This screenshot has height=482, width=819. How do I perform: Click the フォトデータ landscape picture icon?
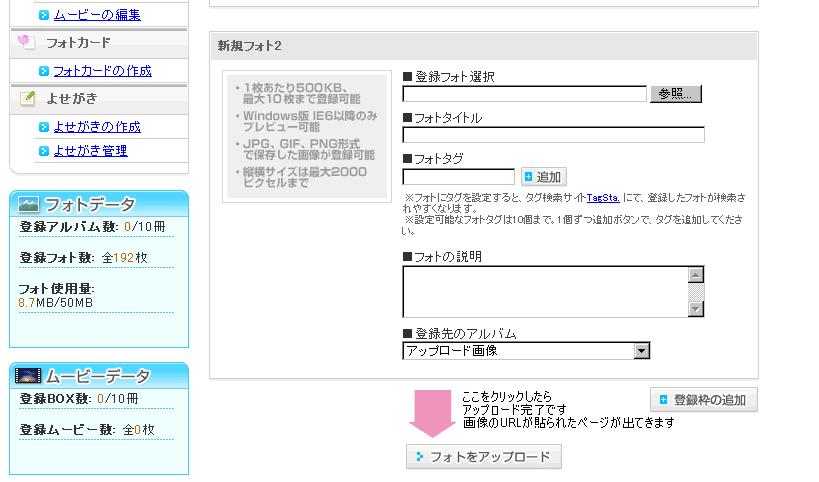pos(29,204)
